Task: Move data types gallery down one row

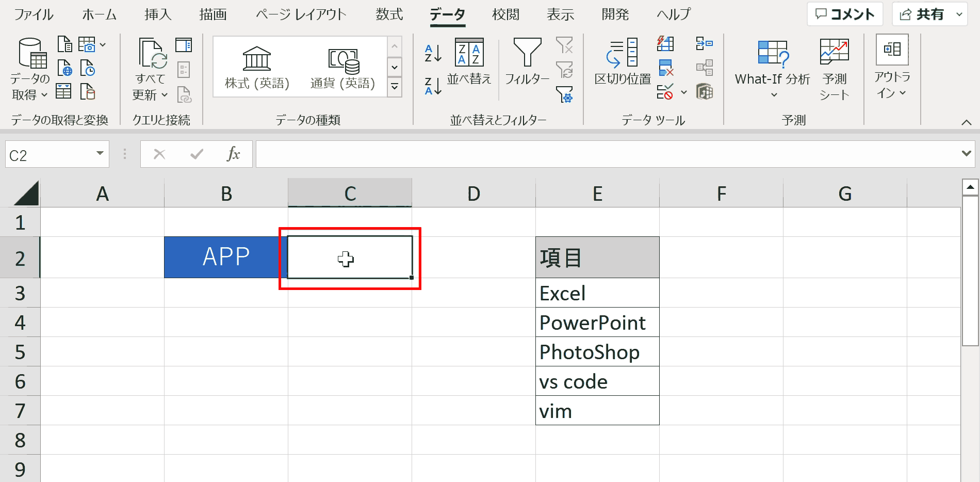Action: [395, 67]
